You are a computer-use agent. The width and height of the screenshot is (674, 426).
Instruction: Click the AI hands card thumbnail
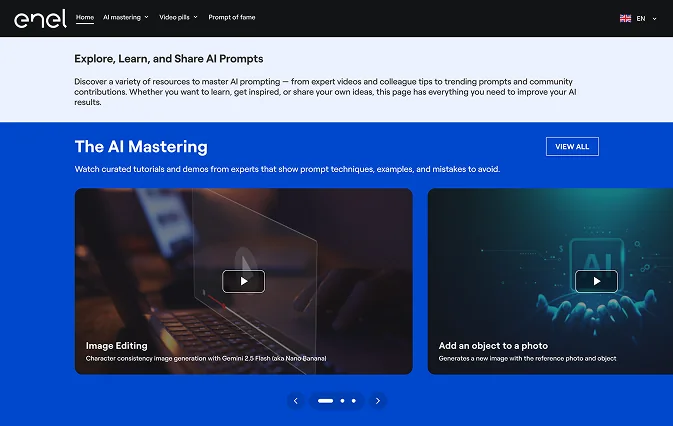551,281
